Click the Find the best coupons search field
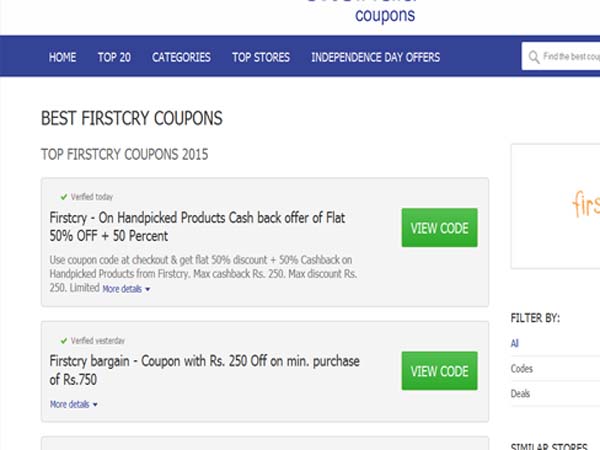 pos(570,57)
